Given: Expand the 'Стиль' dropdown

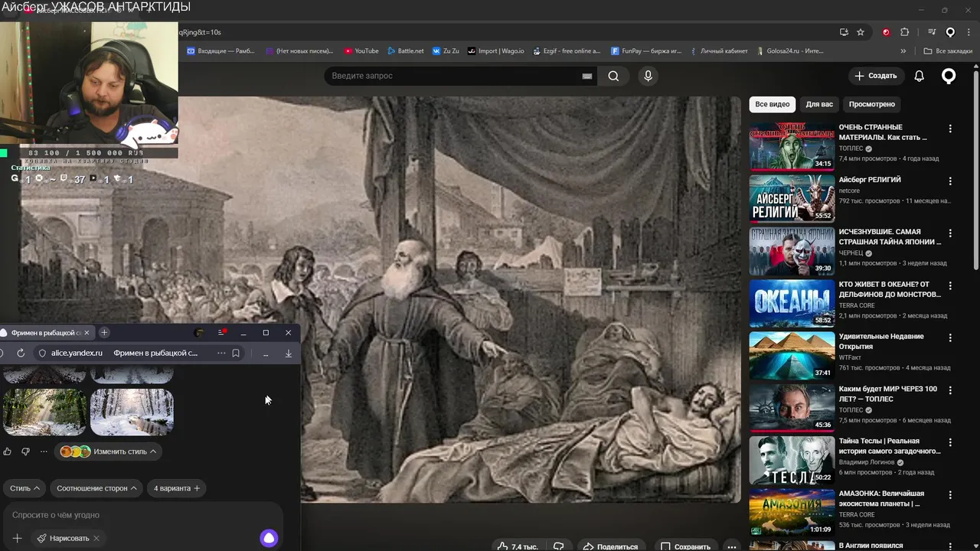Looking at the screenshot, I should click(x=24, y=488).
